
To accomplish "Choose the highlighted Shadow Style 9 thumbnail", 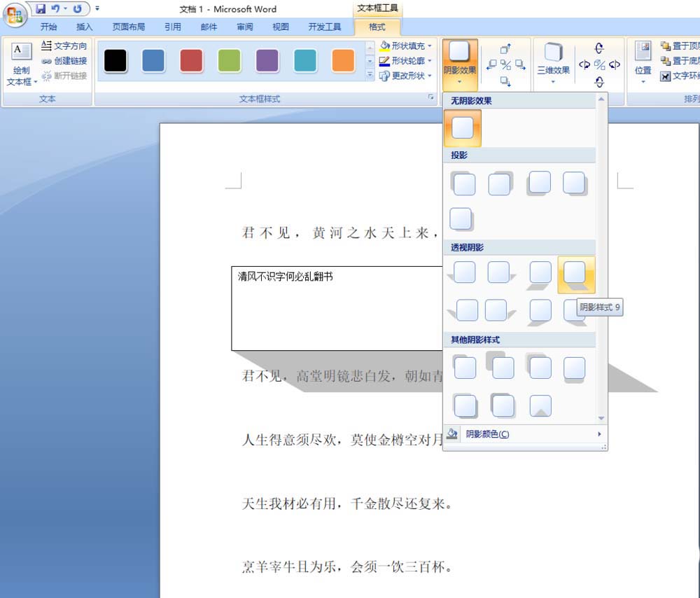I will coord(575,274).
